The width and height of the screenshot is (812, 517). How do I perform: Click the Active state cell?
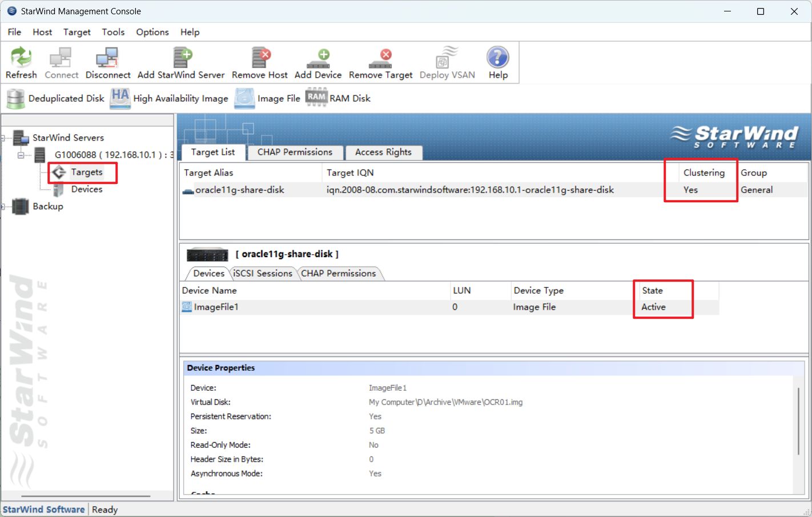click(x=653, y=307)
